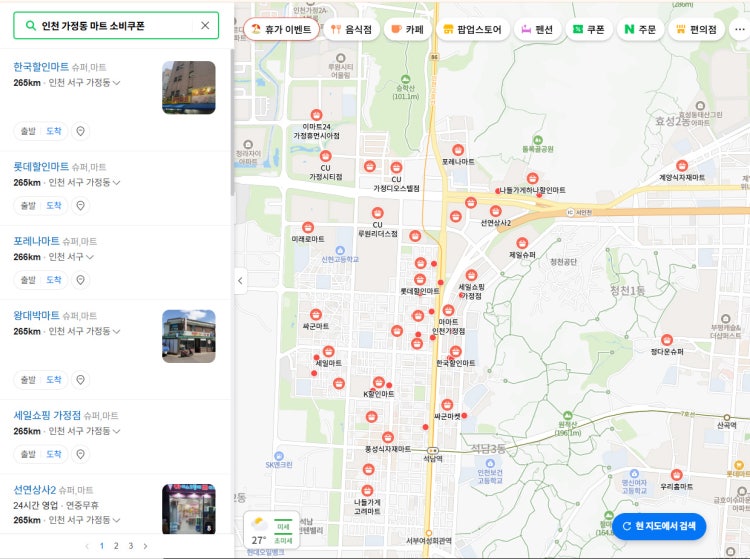Open the 왕대박마트 photo thumbnail
Screen dimensions: 750x559
(188, 336)
